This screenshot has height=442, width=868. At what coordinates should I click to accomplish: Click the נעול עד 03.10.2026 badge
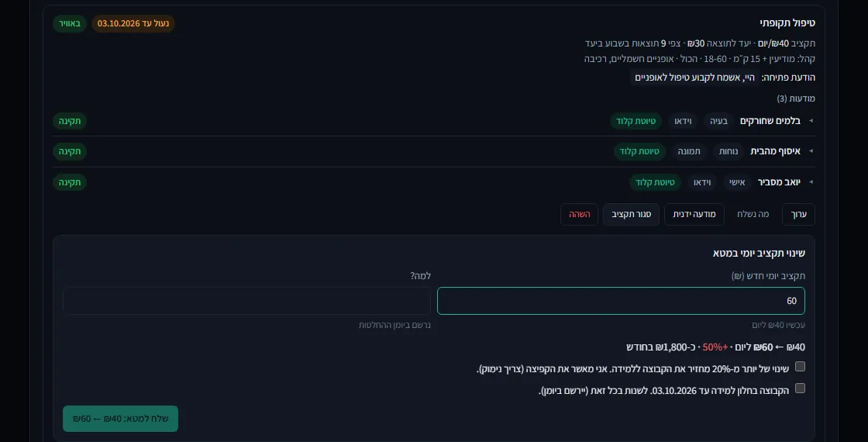click(133, 23)
